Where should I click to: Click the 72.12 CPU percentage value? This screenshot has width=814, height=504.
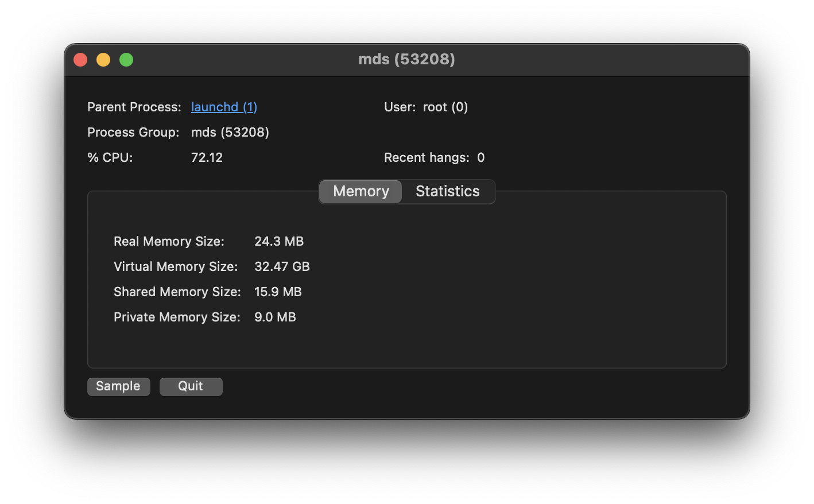click(207, 157)
